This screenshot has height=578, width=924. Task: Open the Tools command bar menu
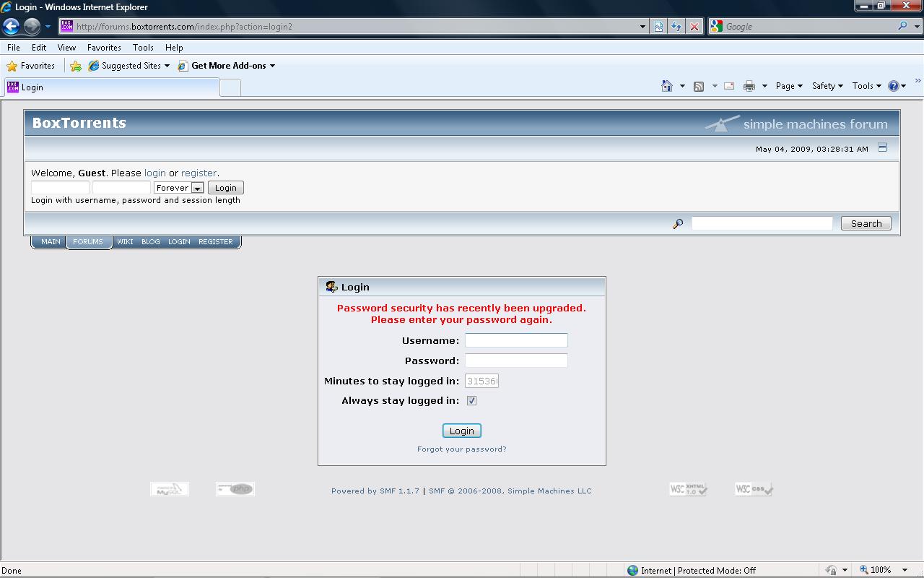tap(866, 86)
